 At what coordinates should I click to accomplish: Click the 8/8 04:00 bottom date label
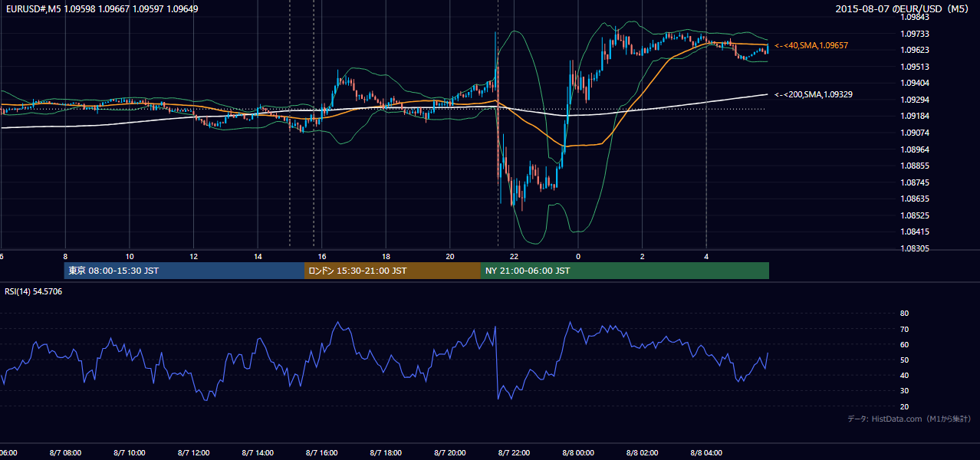tap(706, 453)
